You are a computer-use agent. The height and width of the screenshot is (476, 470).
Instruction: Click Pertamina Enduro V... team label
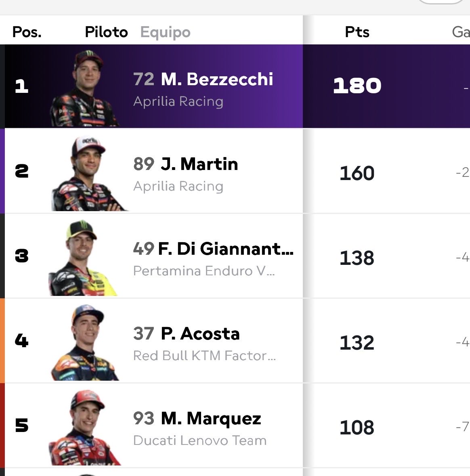[x=204, y=271]
